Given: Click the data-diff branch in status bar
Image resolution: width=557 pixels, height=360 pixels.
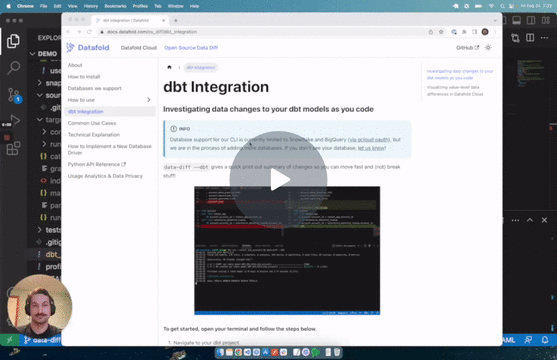Looking at the screenshot, I should point(42,340).
